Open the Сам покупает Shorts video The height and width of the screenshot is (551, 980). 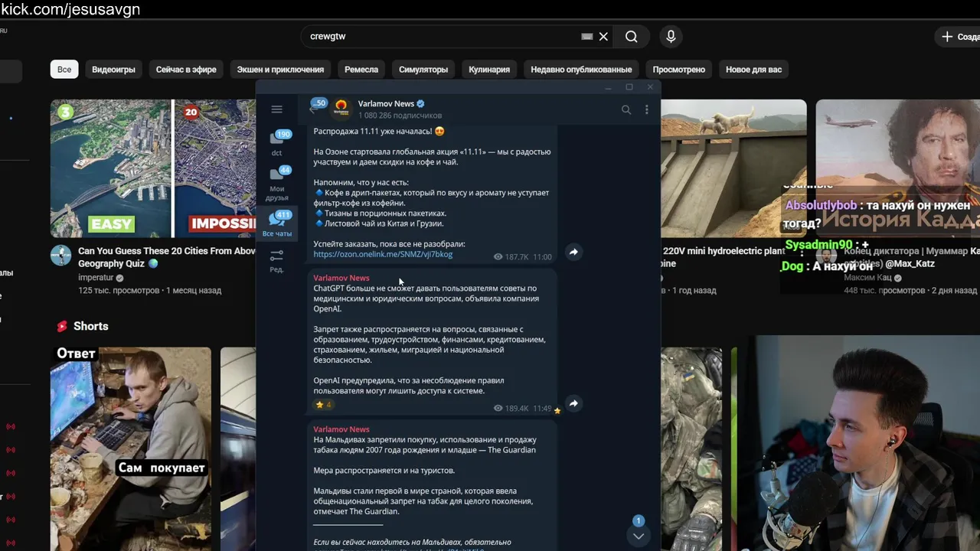coord(131,449)
